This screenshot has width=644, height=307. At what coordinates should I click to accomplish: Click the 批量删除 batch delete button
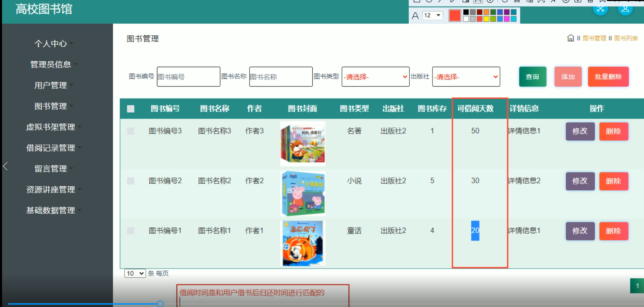(x=608, y=77)
